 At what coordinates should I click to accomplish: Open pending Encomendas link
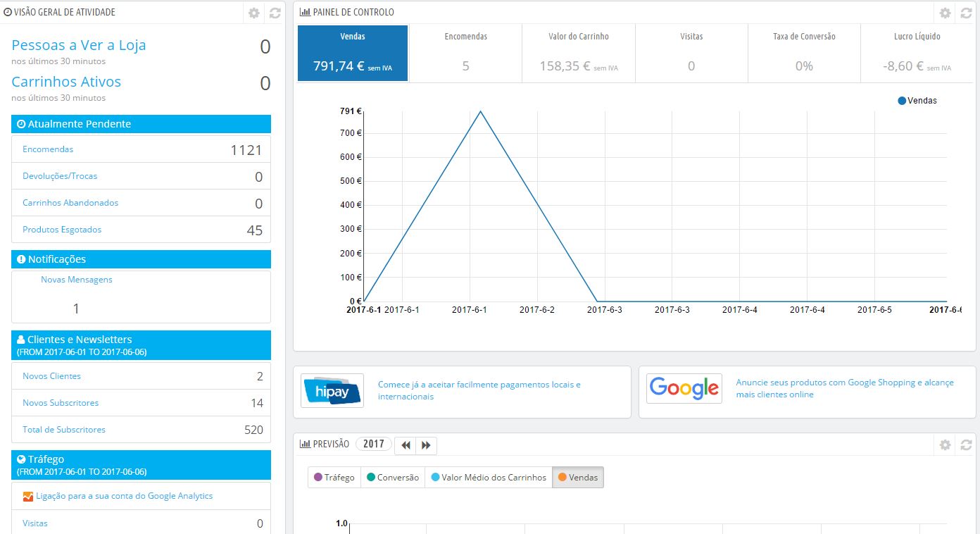point(48,149)
